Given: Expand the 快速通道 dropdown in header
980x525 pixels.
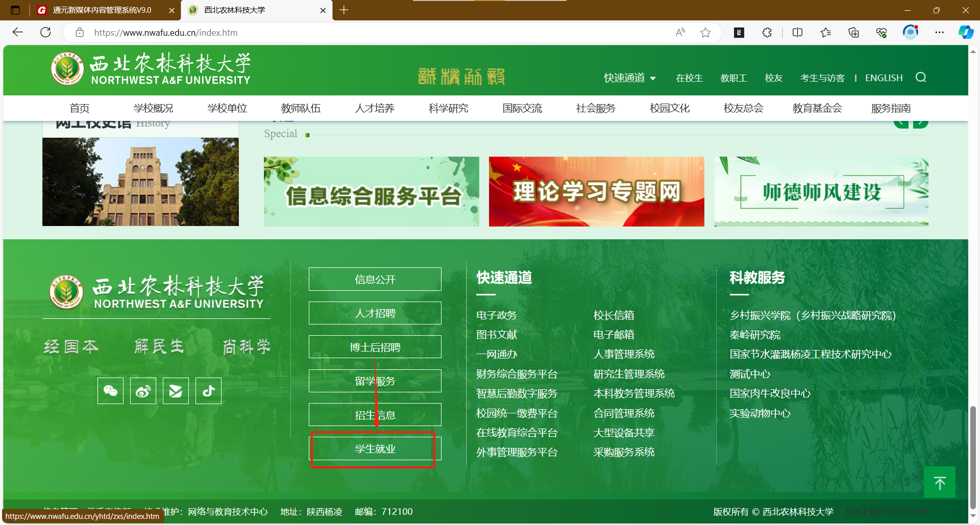Looking at the screenshot, I should [x=630, y=78].
